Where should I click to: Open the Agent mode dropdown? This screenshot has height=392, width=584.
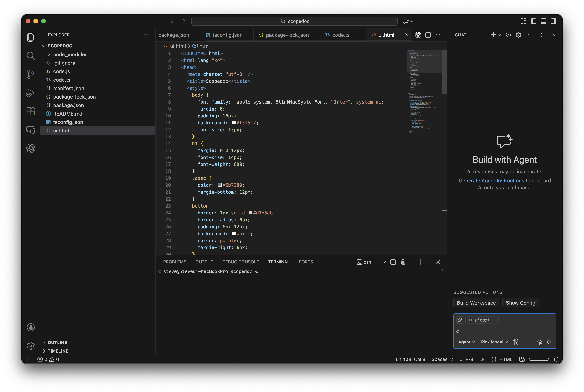466,342
